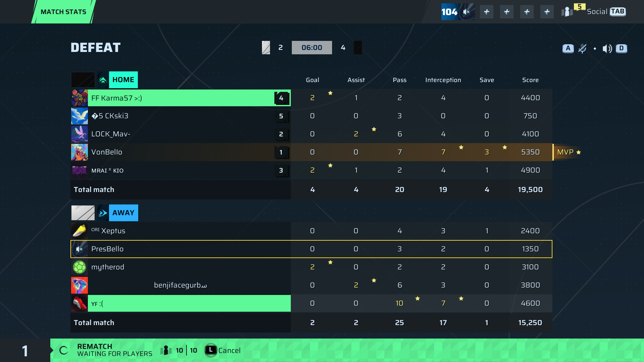This screenshot has height=362, width=644.
Task: Select player LOCK_Mav- name
Action: (111, 134)
